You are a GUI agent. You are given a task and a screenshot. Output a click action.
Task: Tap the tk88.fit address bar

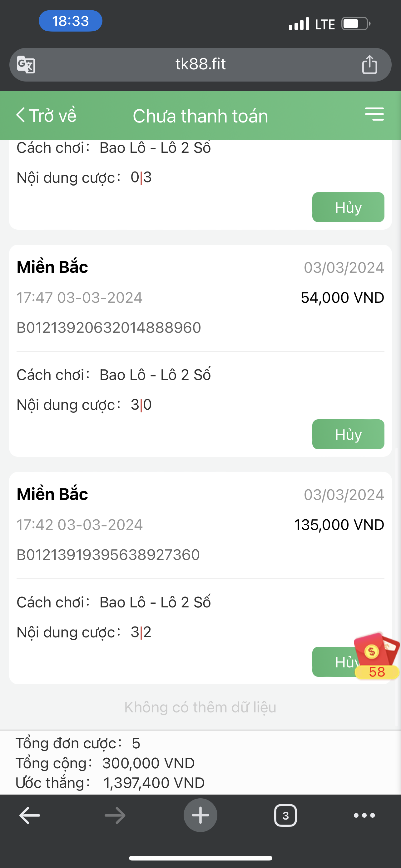(200, 64)
